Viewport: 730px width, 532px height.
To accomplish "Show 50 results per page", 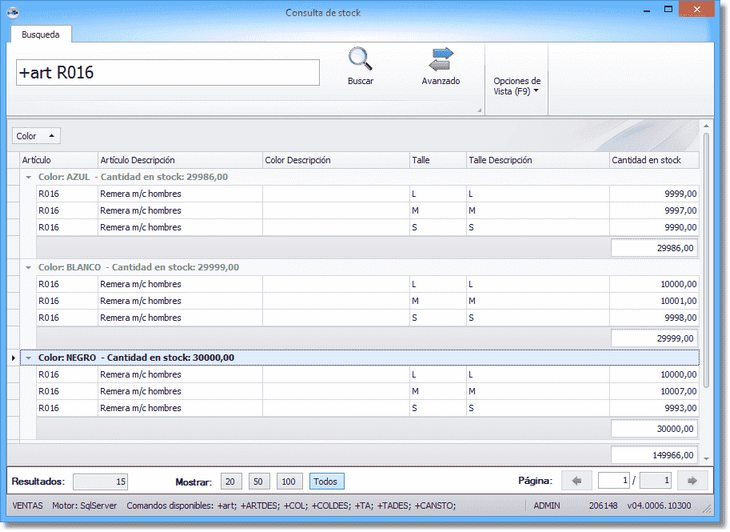I will (x=259, y=482).
